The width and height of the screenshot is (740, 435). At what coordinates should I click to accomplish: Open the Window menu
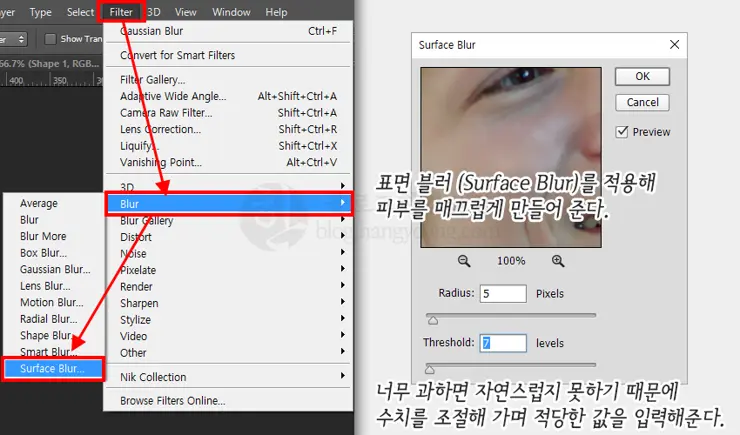(x=231, y=12)
